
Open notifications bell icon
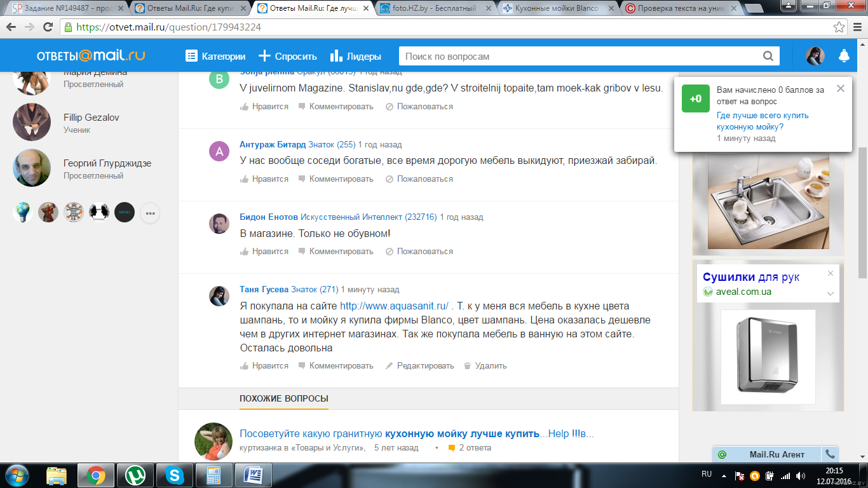coord(844,56)
